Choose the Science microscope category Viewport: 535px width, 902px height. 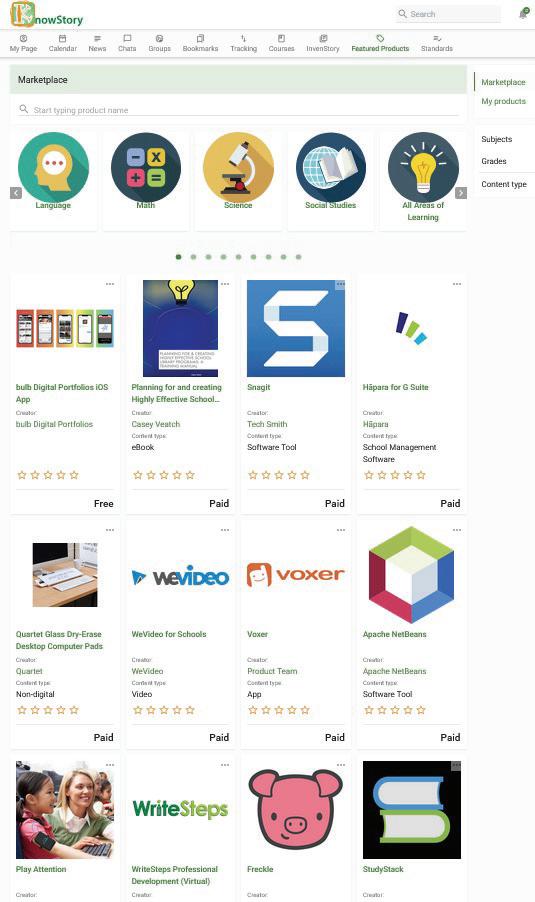coord(238,168)
